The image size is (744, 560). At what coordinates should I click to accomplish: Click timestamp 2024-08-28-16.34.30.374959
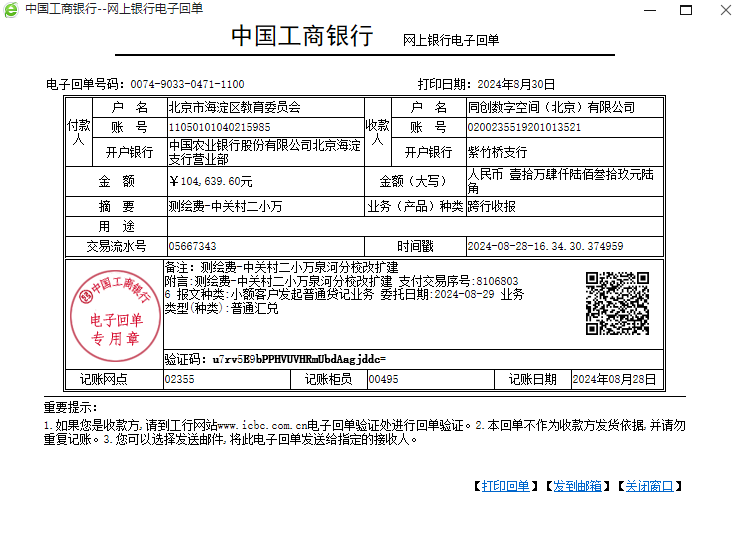545,246
